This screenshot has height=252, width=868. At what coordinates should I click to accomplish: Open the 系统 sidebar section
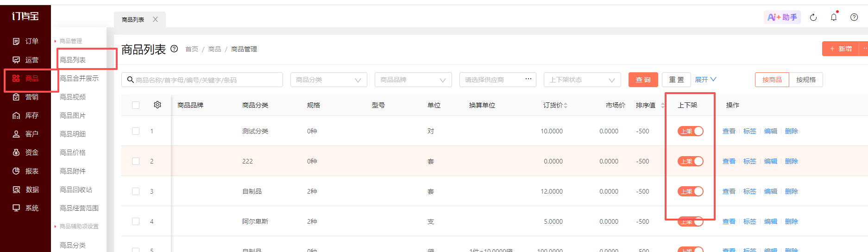25,208
